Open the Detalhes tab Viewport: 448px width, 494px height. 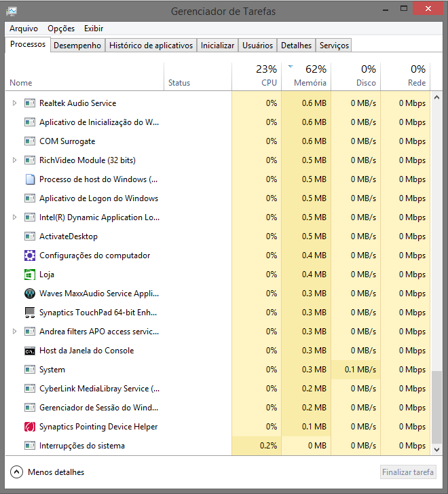(296, 46)
